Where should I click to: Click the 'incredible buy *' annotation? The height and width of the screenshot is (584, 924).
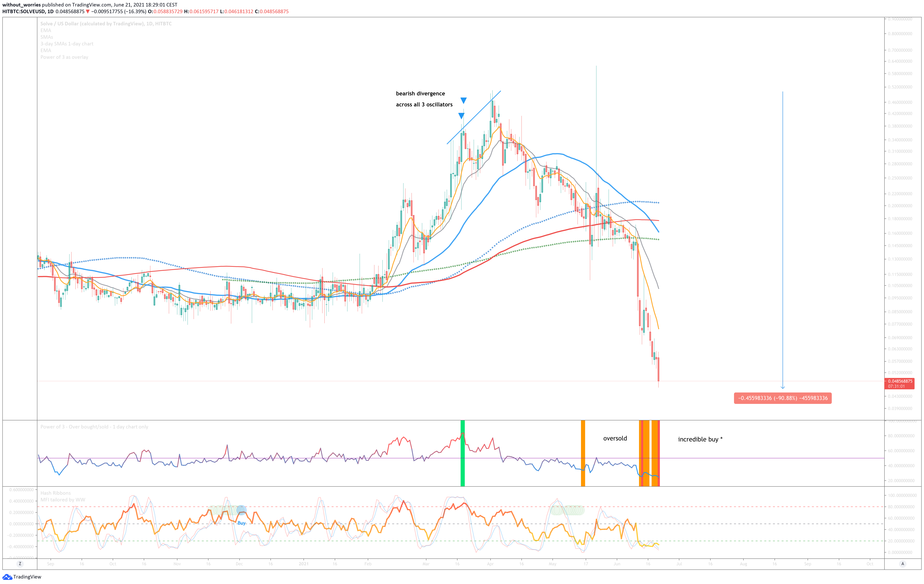pyautogui.click(x=700, y=439)
